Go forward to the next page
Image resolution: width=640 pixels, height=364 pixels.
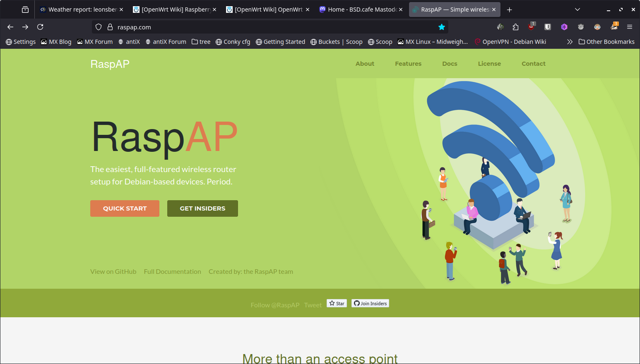(25, 27)
